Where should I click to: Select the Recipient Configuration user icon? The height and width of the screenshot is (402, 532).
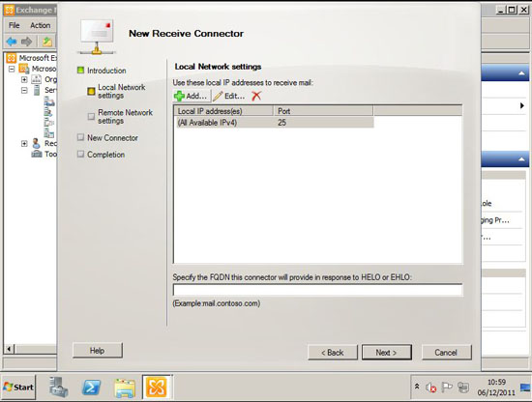pyautogui.click(x=37, y=143)
